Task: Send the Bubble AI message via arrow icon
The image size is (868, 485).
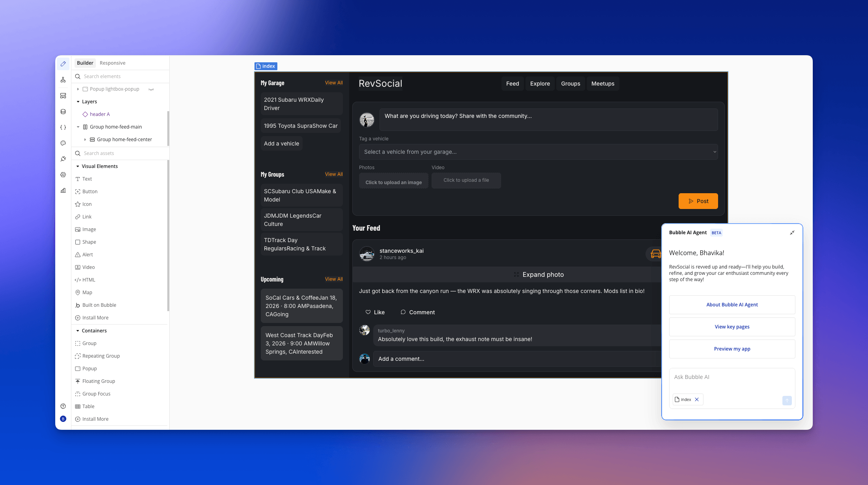Action: point(787,401)
